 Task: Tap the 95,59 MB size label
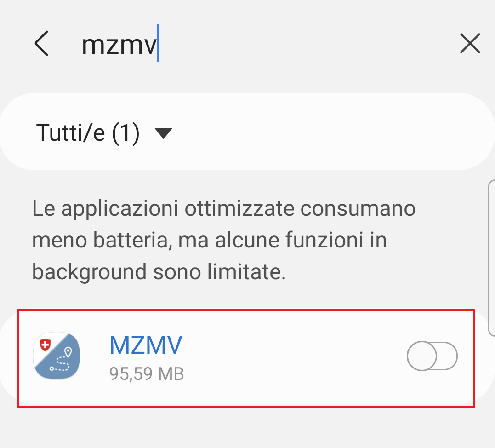coord(147,374)
